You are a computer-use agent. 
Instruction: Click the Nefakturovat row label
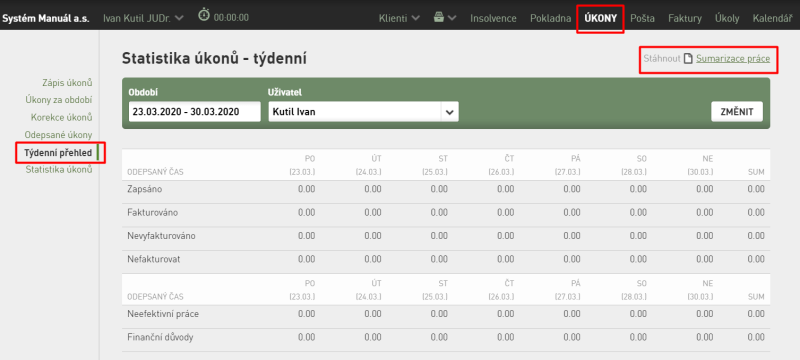pos(154,260)
